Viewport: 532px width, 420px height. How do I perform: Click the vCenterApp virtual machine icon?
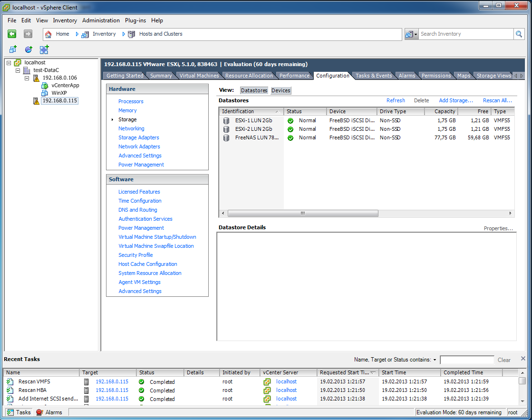click(44, 86)
